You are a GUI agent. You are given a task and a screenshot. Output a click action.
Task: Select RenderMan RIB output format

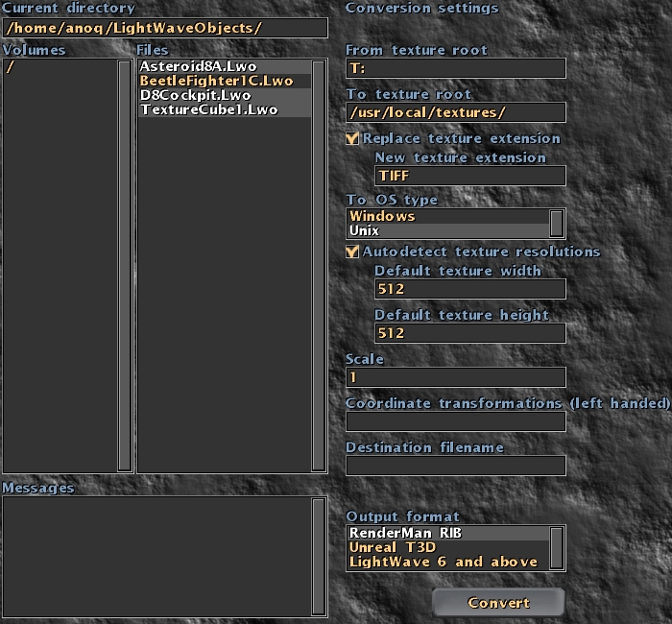click(x=448, y=533)
